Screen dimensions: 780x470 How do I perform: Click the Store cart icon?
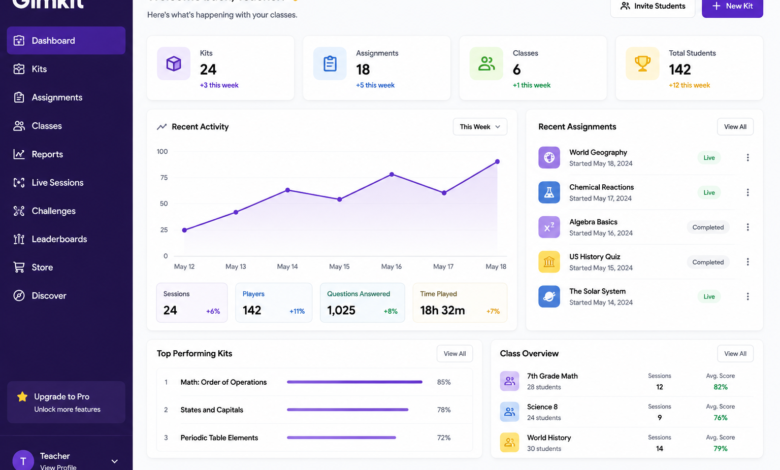pyautogui.click(x=19, y=268)
